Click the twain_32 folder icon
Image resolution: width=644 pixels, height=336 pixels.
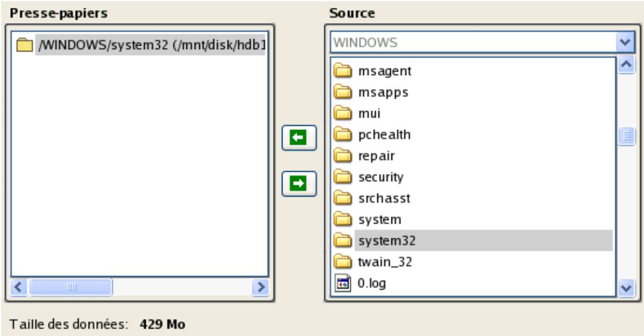pos(342,262)
